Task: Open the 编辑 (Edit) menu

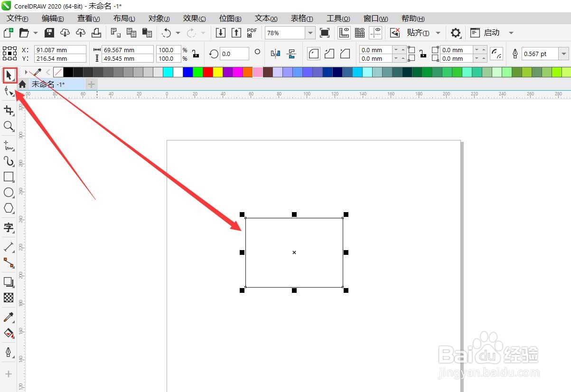Action: 53,19
